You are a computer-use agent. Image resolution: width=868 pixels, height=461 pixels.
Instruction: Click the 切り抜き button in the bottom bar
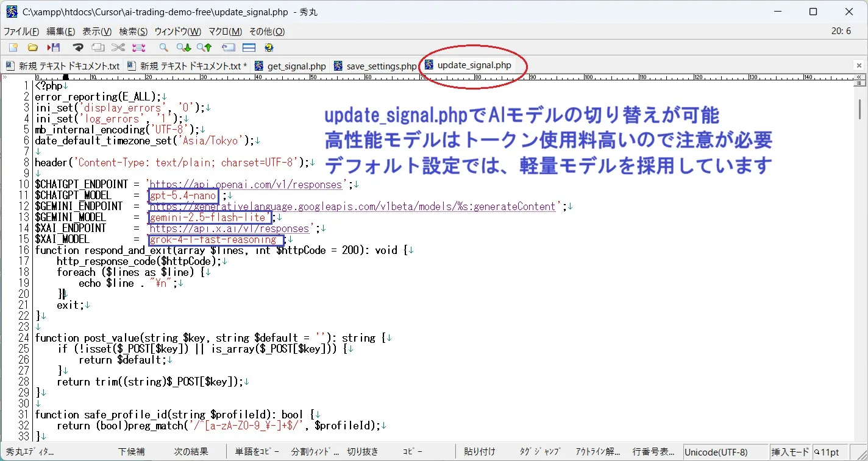pyautogui.click(x=363, y=452)
